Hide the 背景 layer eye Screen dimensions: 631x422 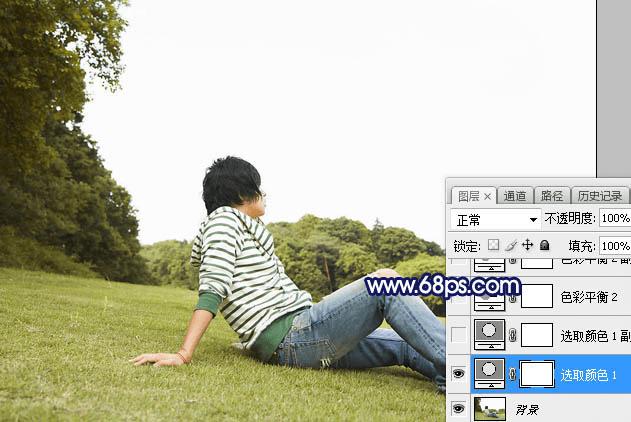pos(458,409)
